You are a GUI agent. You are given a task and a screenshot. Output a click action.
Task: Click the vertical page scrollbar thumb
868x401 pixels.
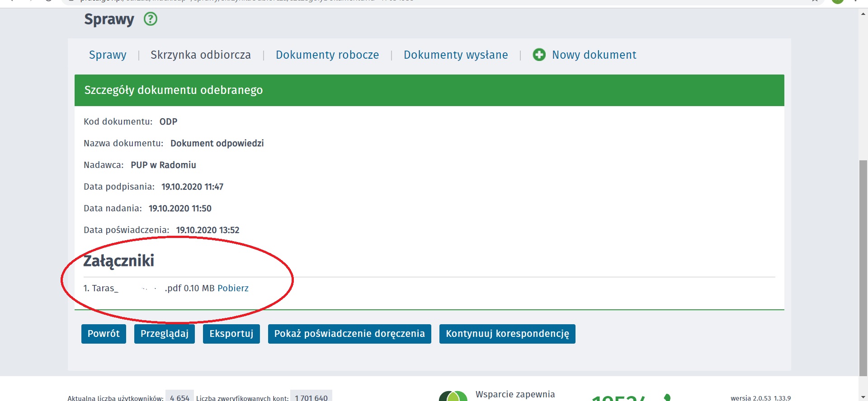tap(863, 266)
